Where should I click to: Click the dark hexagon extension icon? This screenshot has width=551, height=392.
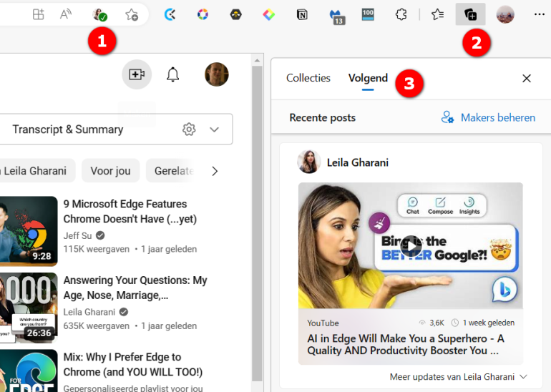point(236,15)
